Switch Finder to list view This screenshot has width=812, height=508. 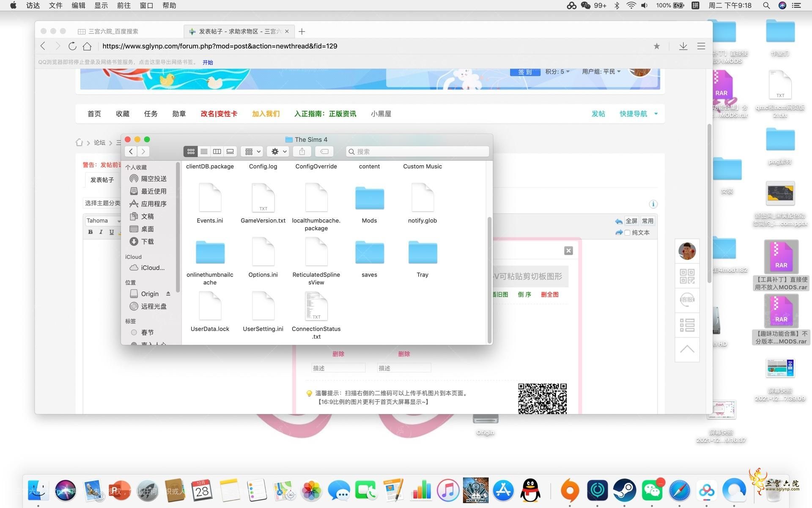[x=204, y=152]
